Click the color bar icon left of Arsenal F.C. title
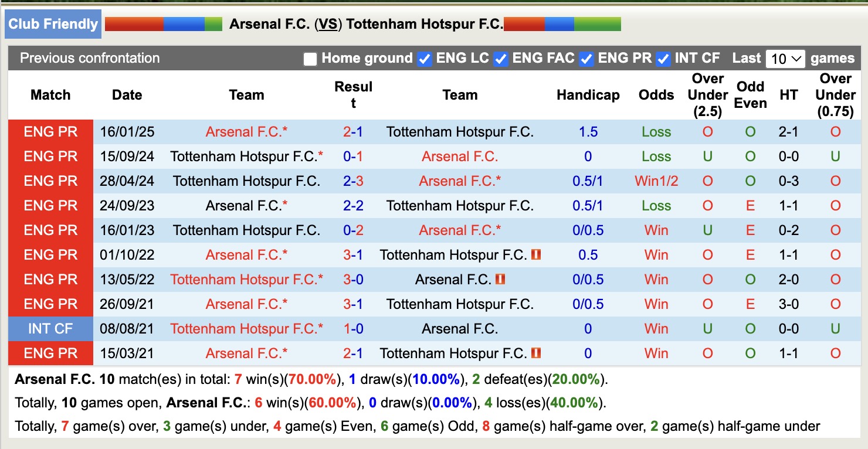Viewport: 868px width, 449px height. 162,24
